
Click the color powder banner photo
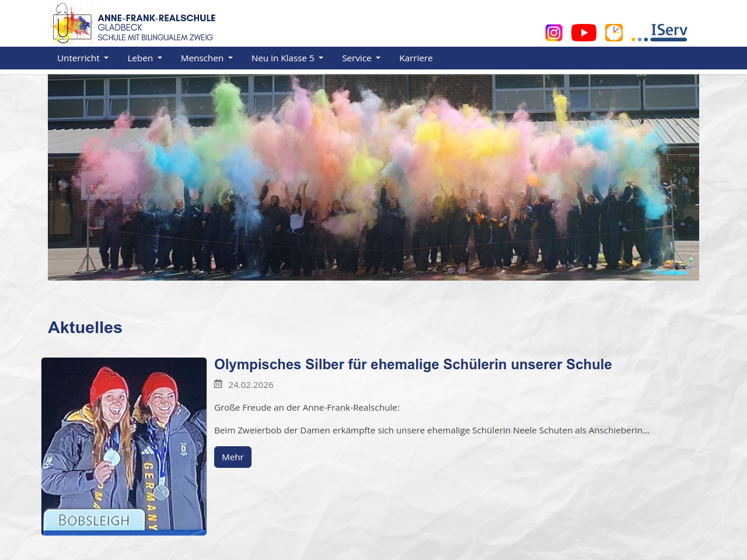click(x=373, y=177)
